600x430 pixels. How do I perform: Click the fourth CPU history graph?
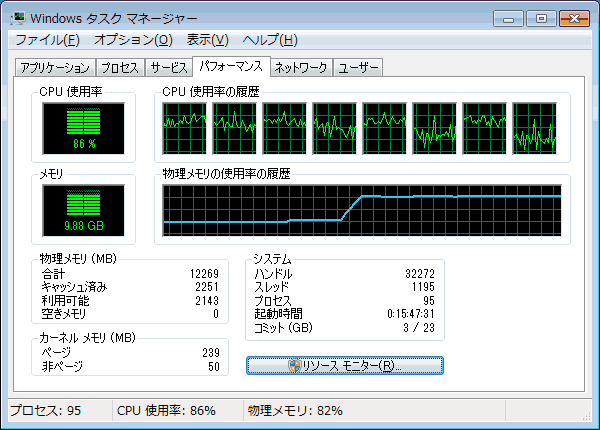pos(334,129)
